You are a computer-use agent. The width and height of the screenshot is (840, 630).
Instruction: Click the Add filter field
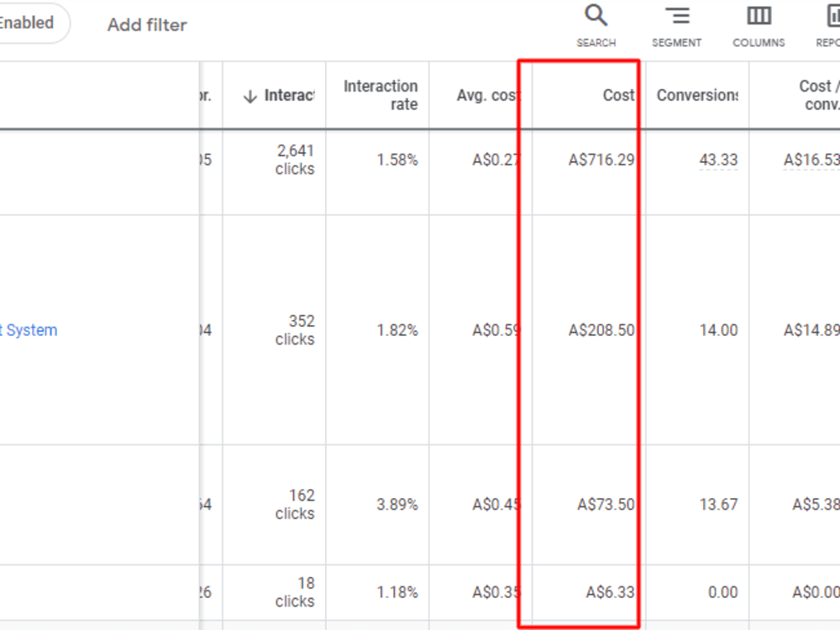click(147, 24)
